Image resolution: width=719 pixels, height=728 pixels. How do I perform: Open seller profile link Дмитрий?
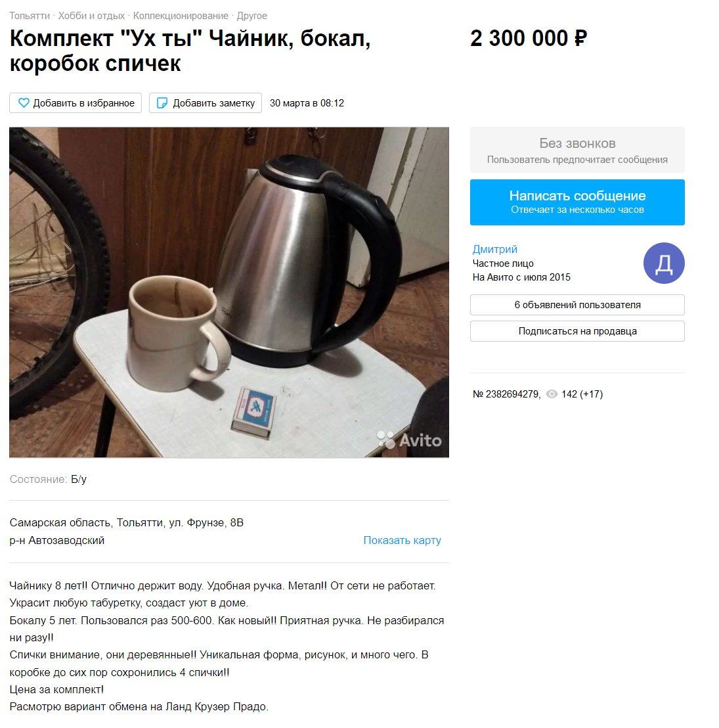pyautogui.click(x=494, y=249)
